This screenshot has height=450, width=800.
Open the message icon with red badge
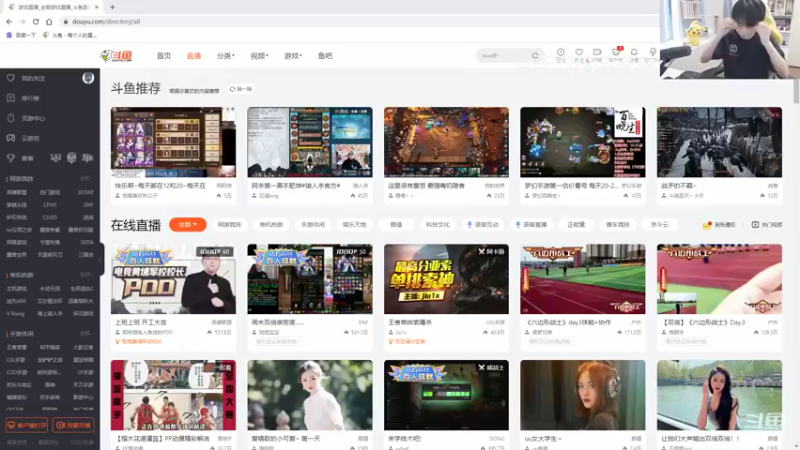click(616, 53)
